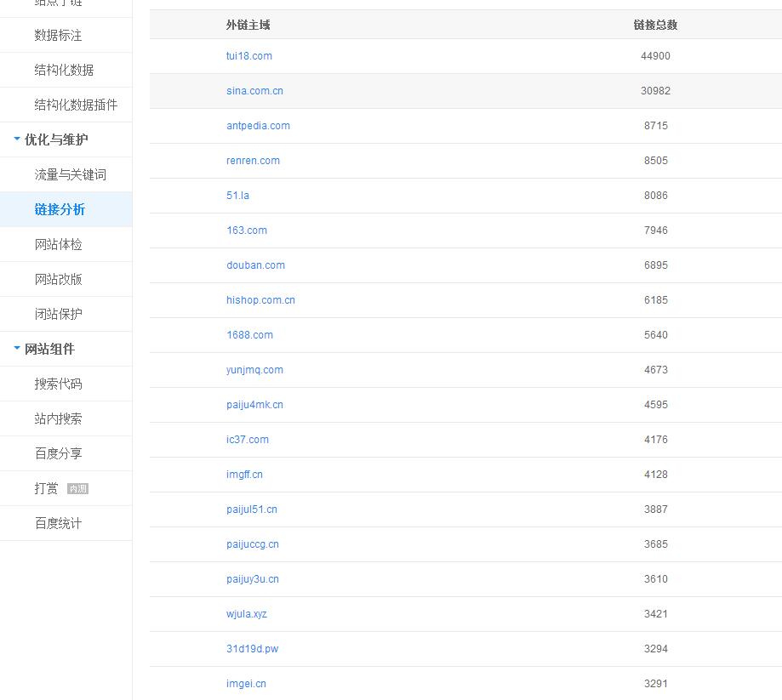Open the 51.la domain link
782x700 pixels.
pos(237,196)
